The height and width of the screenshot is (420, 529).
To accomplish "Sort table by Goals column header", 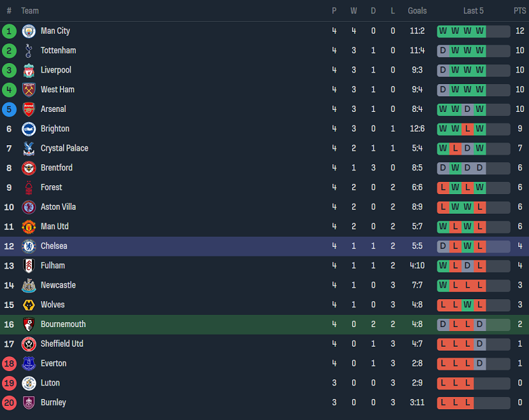I will pyautogui.click(x=417, y=11).
